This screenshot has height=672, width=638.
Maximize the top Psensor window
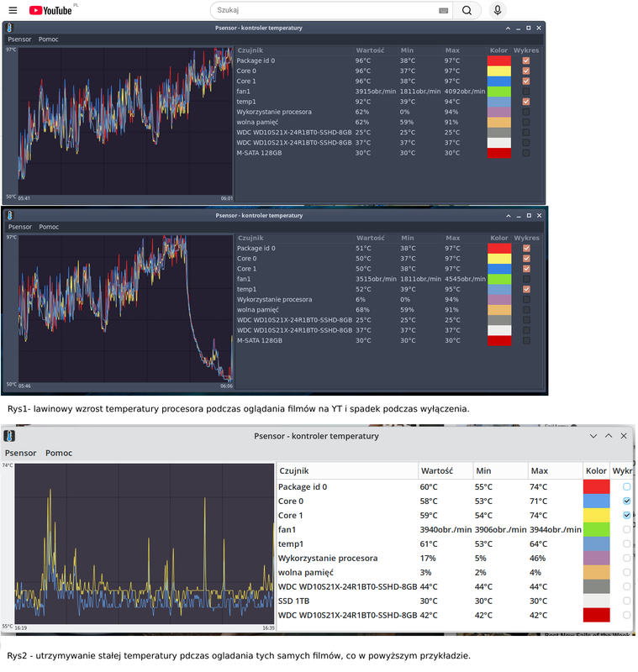[x=529, y=29]
